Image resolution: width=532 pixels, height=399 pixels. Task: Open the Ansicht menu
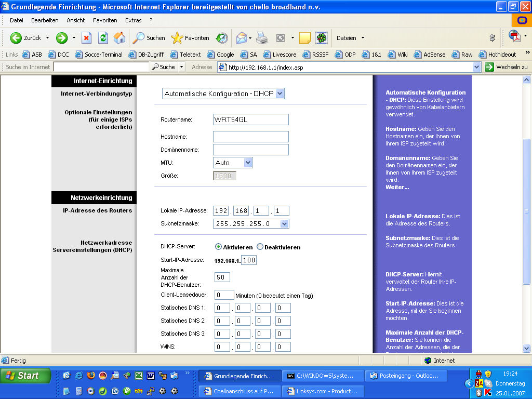point(76,20)
